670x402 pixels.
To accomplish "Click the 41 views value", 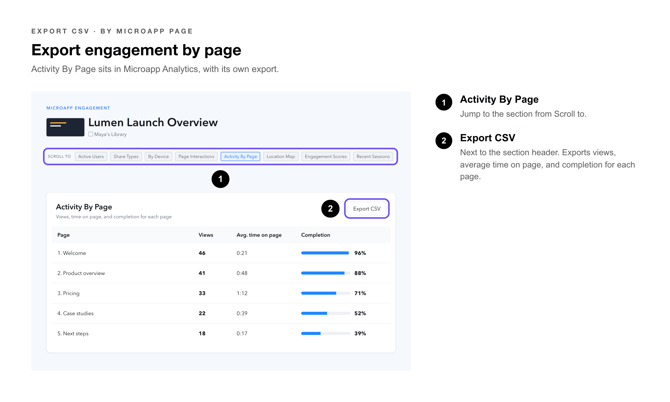I will pyautogui.click(x=202, y=273).
